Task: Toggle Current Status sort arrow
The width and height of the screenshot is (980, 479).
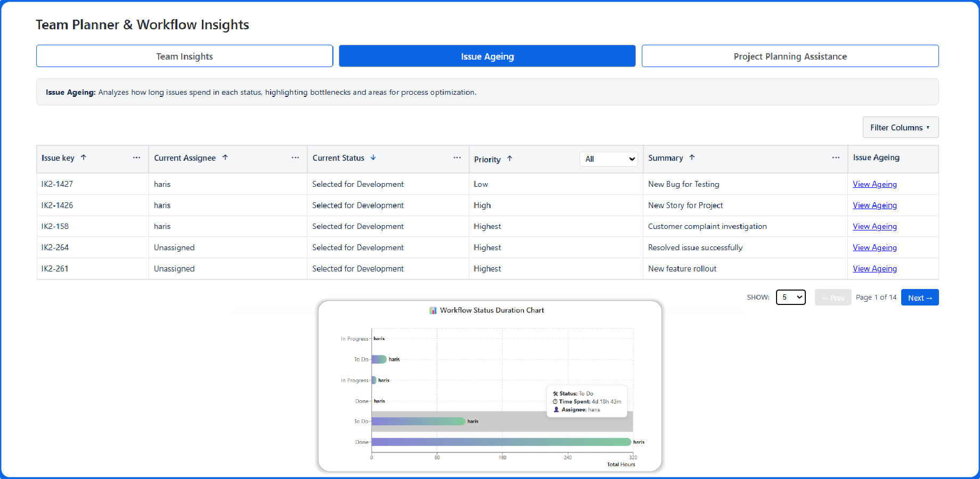Action: point(373,158)
